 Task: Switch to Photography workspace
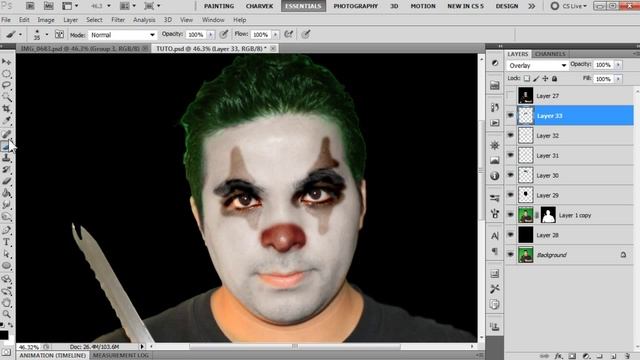click(355, 6)
